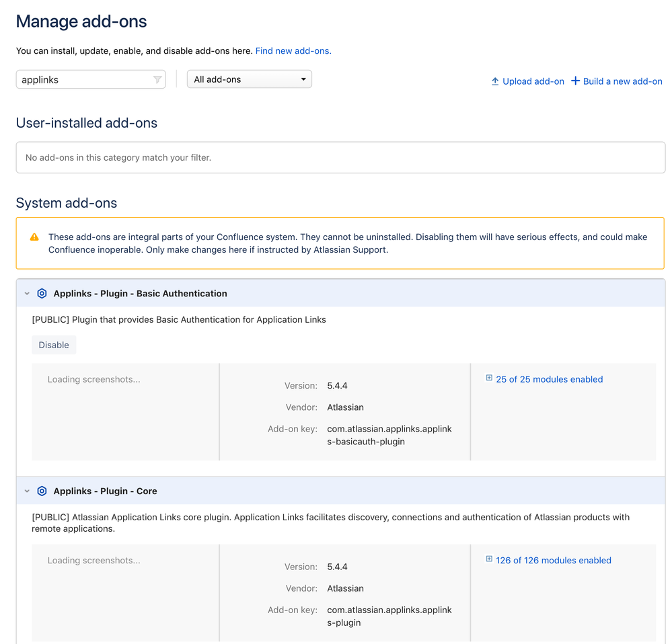Click the plus icon beside 25 of 25 modules
The image size is (672, 644).
489,378
